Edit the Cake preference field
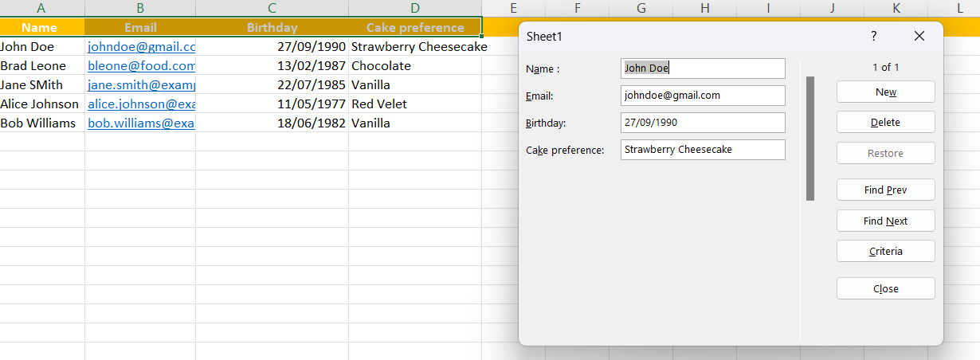 tap(702, 150)
